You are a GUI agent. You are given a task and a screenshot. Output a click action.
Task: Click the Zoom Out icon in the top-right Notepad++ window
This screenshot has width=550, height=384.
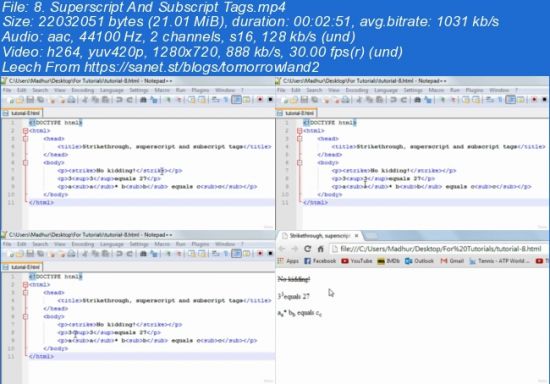click(x=453, y=100)
